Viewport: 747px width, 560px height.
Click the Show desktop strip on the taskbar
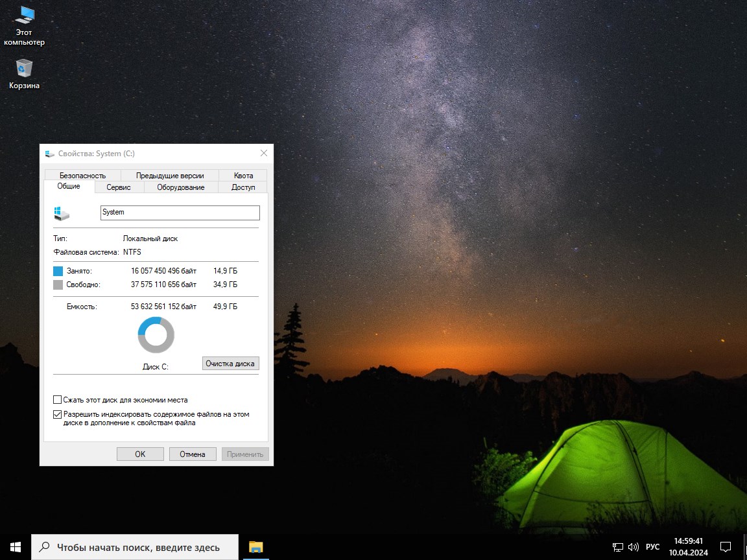coord(744,546)
